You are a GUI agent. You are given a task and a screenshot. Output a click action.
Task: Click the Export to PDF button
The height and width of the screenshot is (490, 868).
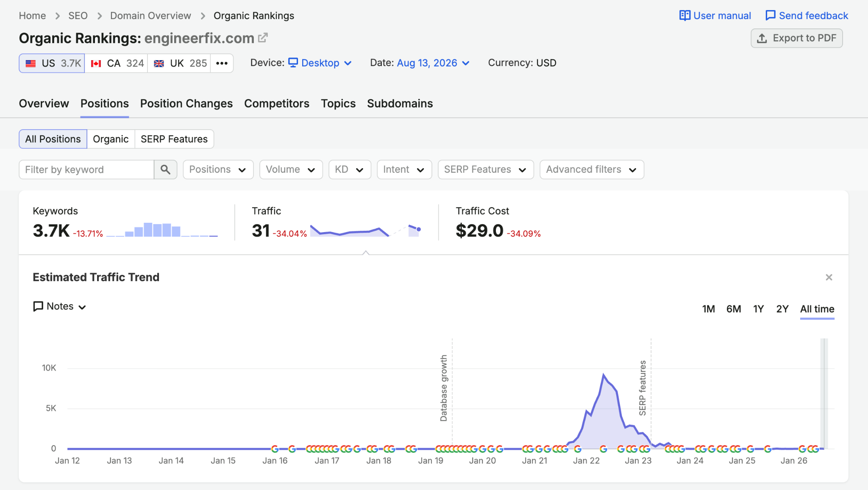click(x=797, y=38)
